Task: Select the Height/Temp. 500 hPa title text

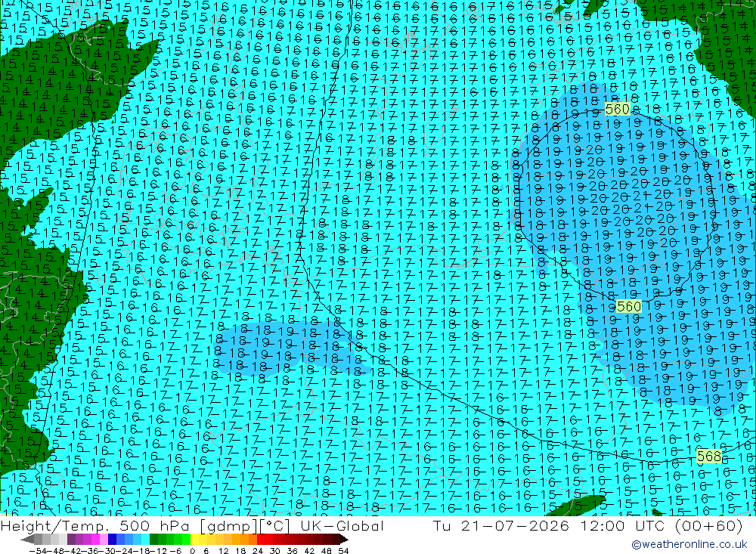Action: point(97,525)
